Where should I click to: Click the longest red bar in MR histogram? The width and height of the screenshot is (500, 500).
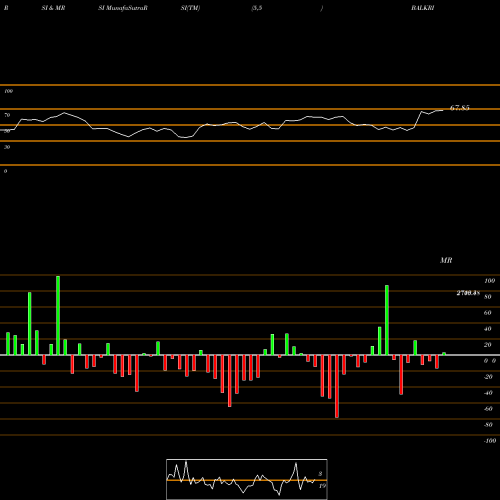[x=337, y=386]
